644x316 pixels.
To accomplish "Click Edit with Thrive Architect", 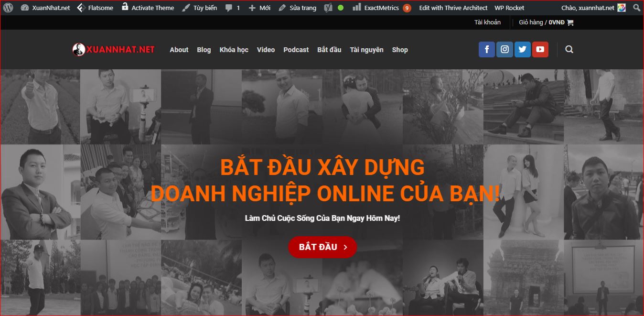I will (x=453, y=8).
